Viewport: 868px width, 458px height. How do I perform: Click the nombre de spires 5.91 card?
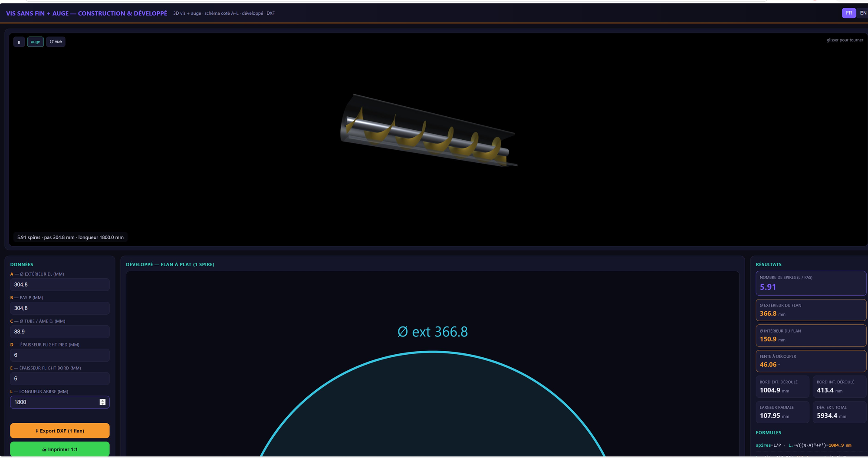811,283
